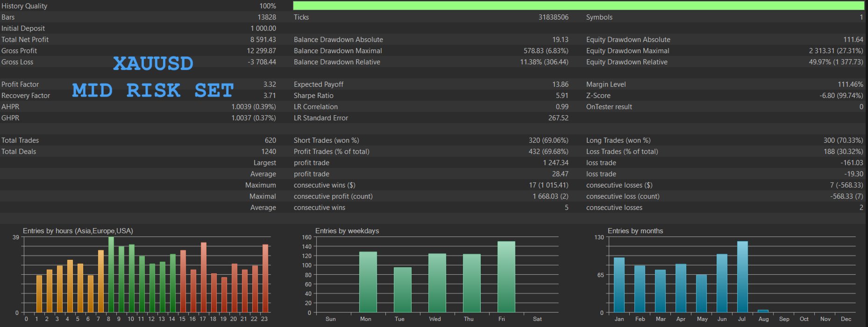Select the Short Trades value 320 (69.06%)
The image size is (868, 327).
coord(548,140)
